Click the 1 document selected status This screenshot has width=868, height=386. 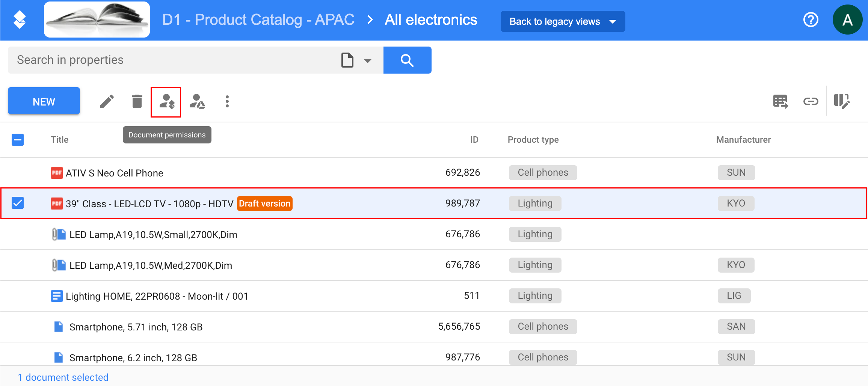click(x=63, y=377)
